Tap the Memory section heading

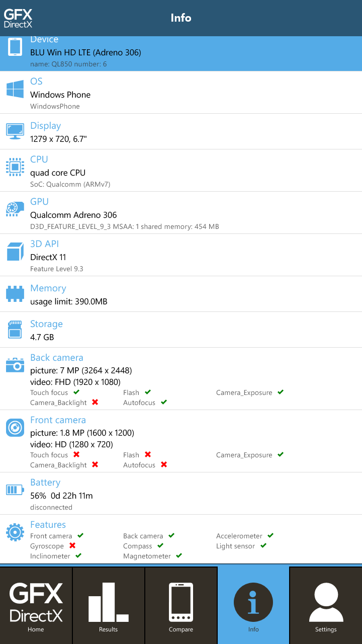pos(48,288)
